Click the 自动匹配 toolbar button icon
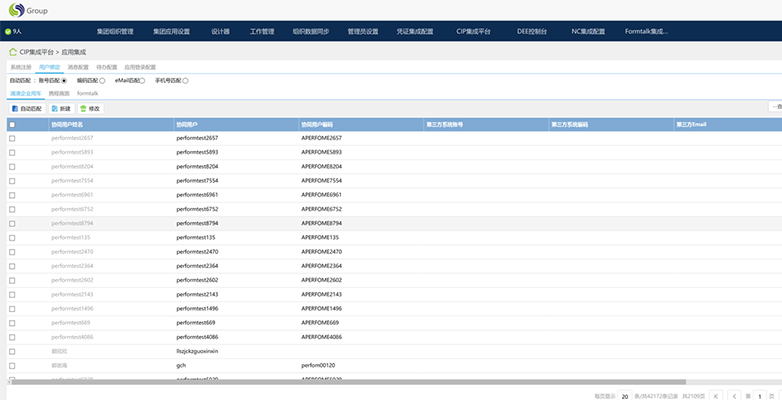 click(16, 108)
